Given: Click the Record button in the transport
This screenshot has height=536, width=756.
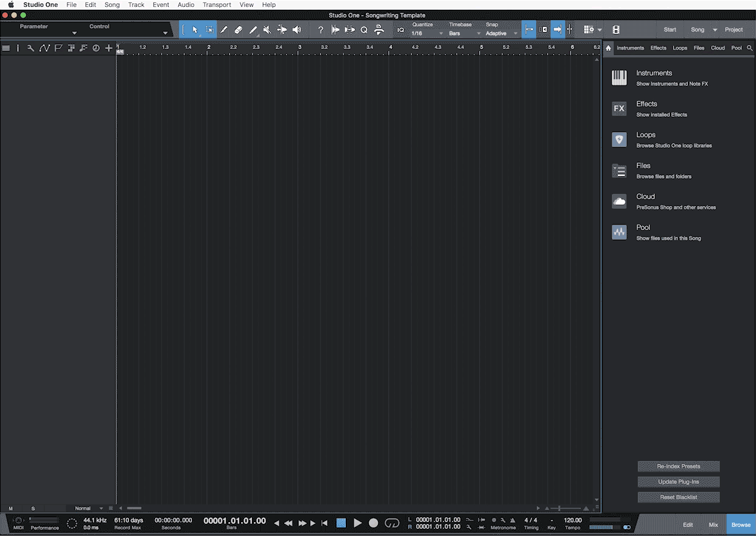Looking at the screenshot, I should [x=373, y=523].
